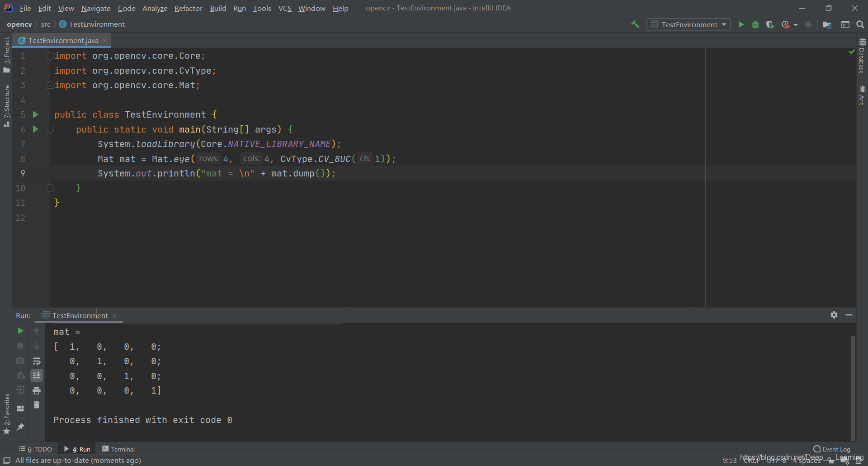868x466 pixels.
Task: Place cursor in line 9 println statement
Action: pyautogui.click(x=217, y=173)
